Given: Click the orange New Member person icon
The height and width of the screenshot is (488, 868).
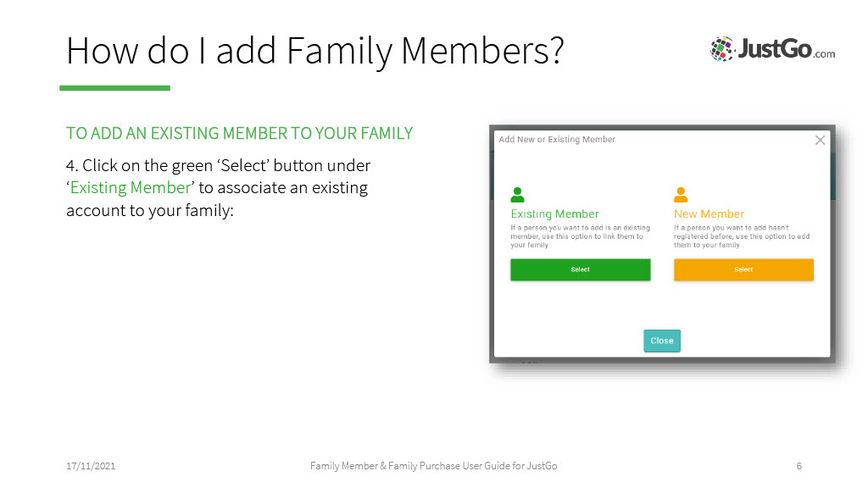Looking at the screenshot, I should tap(681, 195).
